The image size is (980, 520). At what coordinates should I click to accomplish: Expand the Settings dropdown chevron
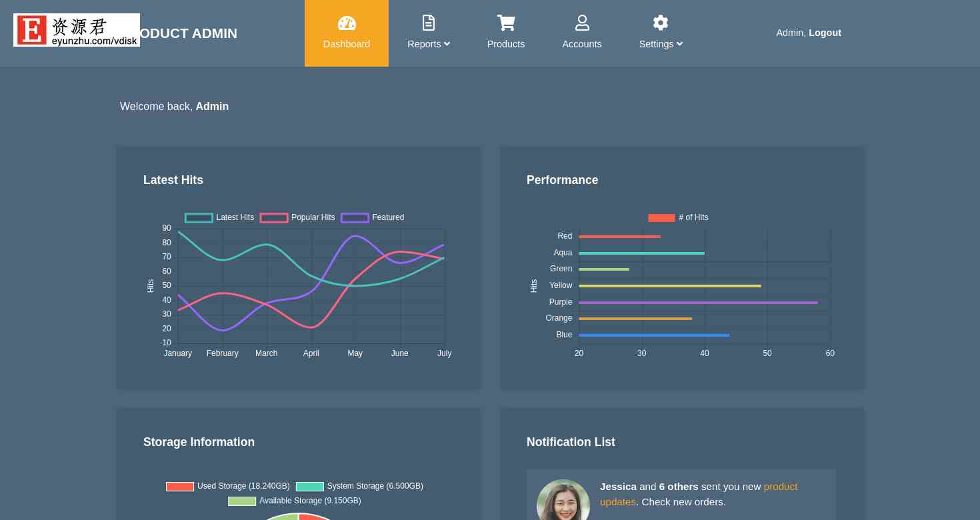pos(679,44)
